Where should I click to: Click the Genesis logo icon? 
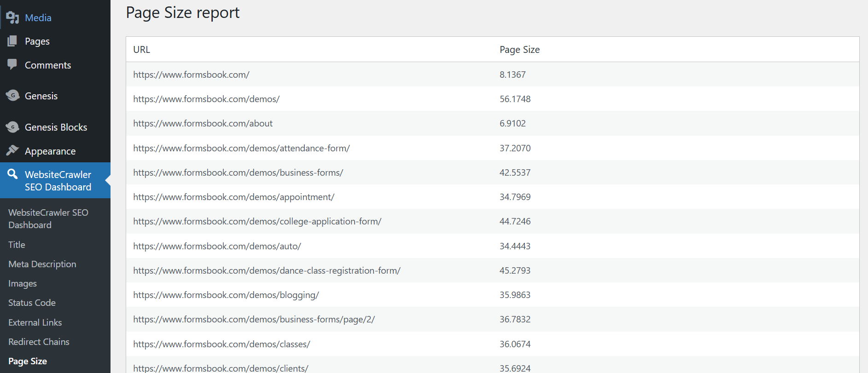click(x=12, y=96)
